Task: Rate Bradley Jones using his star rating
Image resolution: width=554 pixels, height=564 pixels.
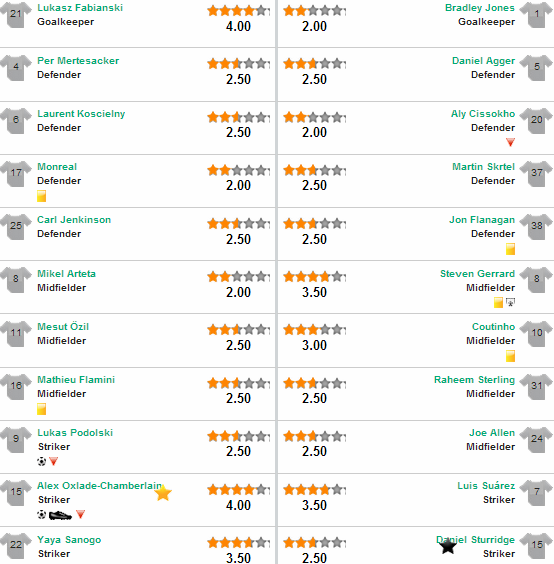Action: pyautogui.click(x=314, y=11)
